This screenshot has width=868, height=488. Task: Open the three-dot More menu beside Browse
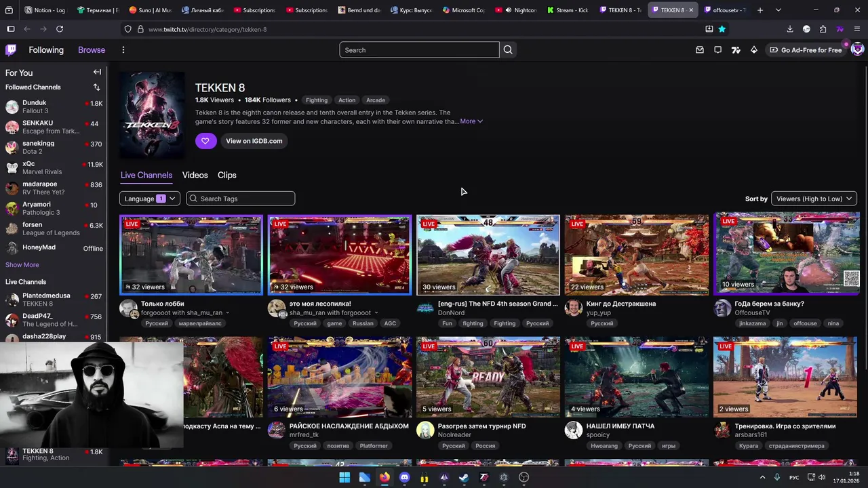point(123,49)
